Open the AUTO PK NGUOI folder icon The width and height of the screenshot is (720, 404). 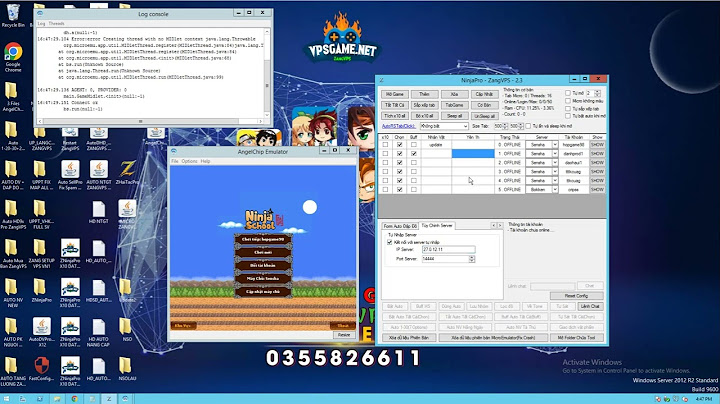click(x=13, y=332)
